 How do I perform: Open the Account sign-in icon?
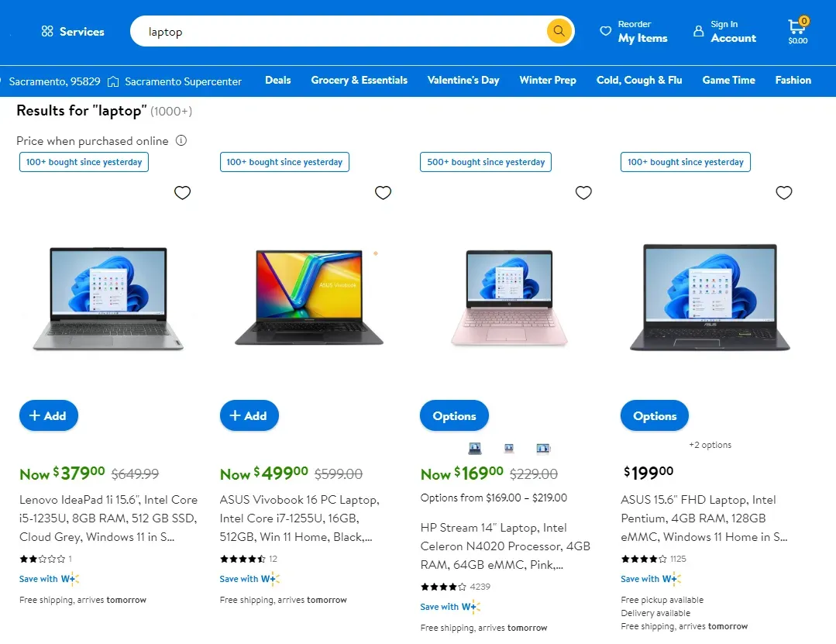[698, 31]
